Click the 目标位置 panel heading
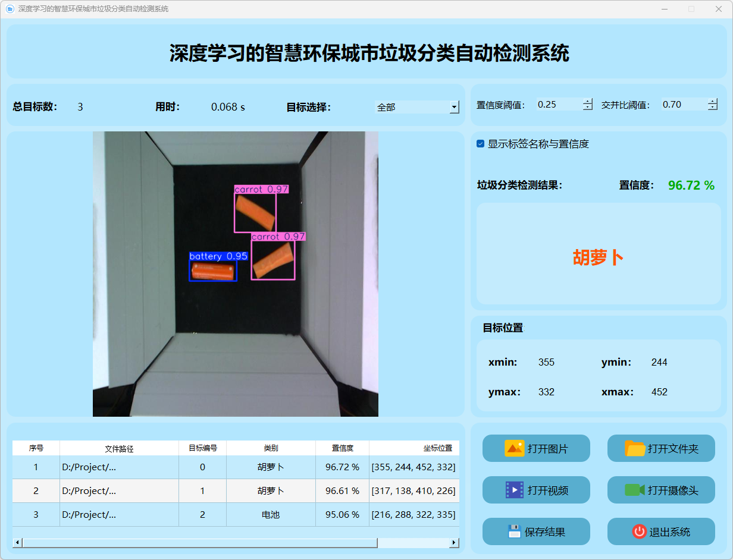733x560 pixels. [503, 328]
